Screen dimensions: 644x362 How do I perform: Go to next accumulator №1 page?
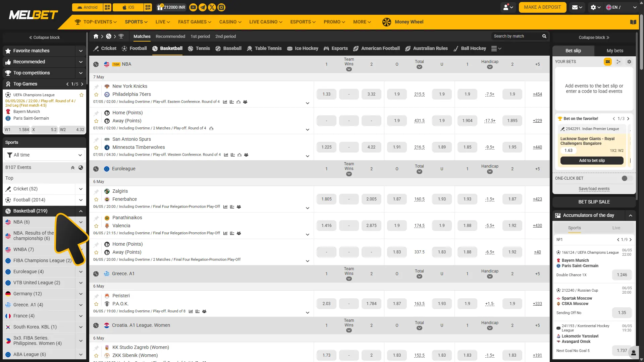[x=631, y=240]
